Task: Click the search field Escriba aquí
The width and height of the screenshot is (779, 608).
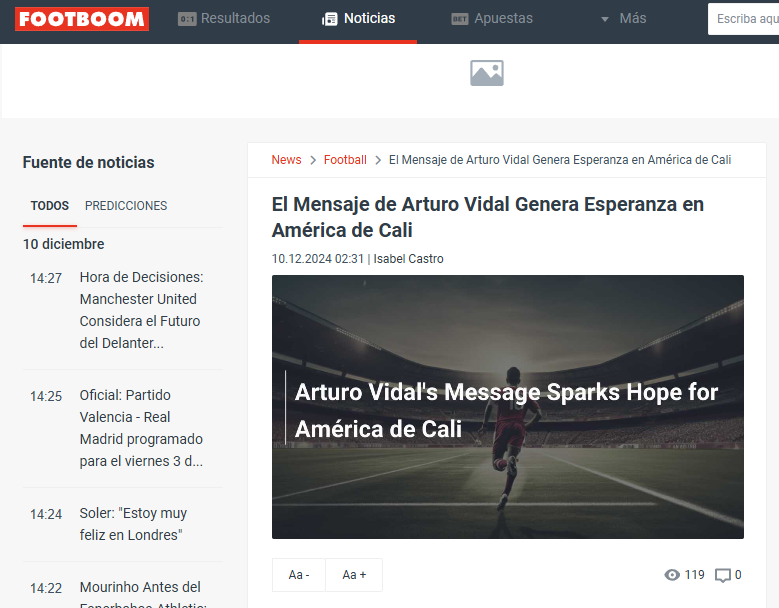Action: pyautogui.click(x=743, y=19)
